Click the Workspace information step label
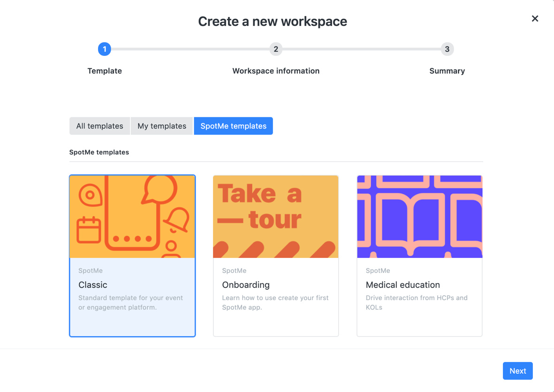The image size is (554, 392). 276,71
